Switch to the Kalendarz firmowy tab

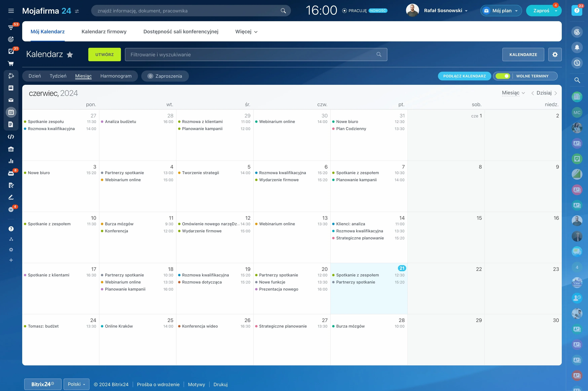(104, 32)
